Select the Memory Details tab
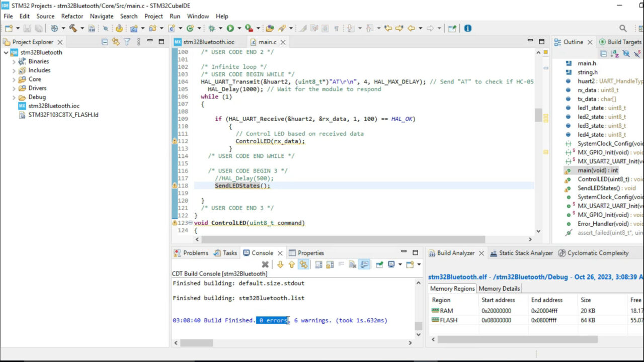The height and width of the screenshot is (362, 644). pyautogui.click(x=499, y=289)
